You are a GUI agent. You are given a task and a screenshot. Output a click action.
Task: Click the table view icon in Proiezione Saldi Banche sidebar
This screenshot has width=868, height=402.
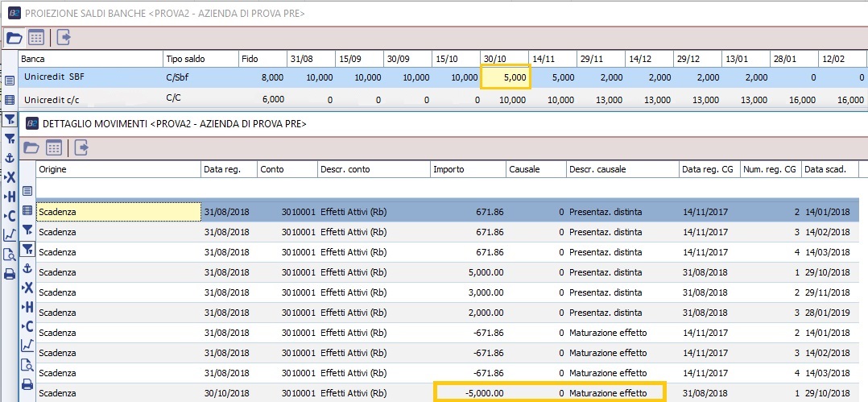(10, 100)
